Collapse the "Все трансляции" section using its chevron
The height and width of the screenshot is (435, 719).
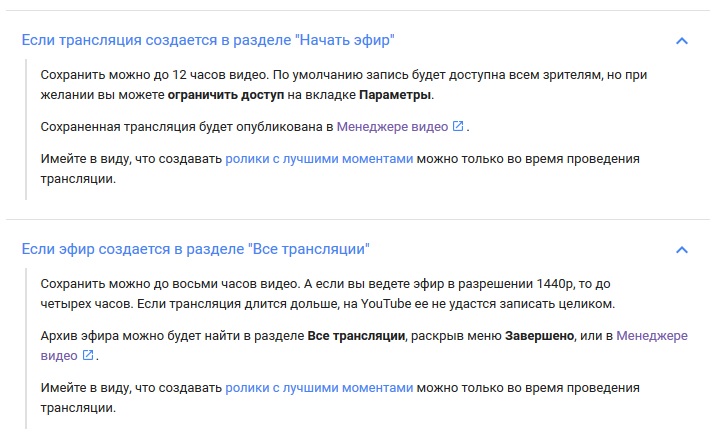click(x=682, y=249)
